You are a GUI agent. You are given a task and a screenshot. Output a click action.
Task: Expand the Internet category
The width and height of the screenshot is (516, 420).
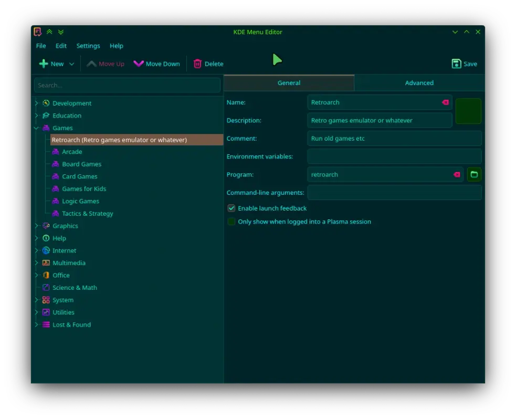pos(36,250)
